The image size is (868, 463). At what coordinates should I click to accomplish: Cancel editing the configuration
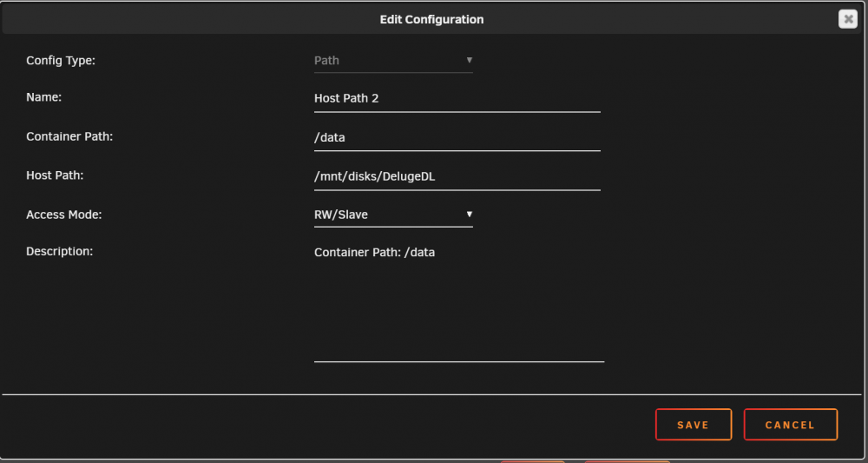[790, 425]
